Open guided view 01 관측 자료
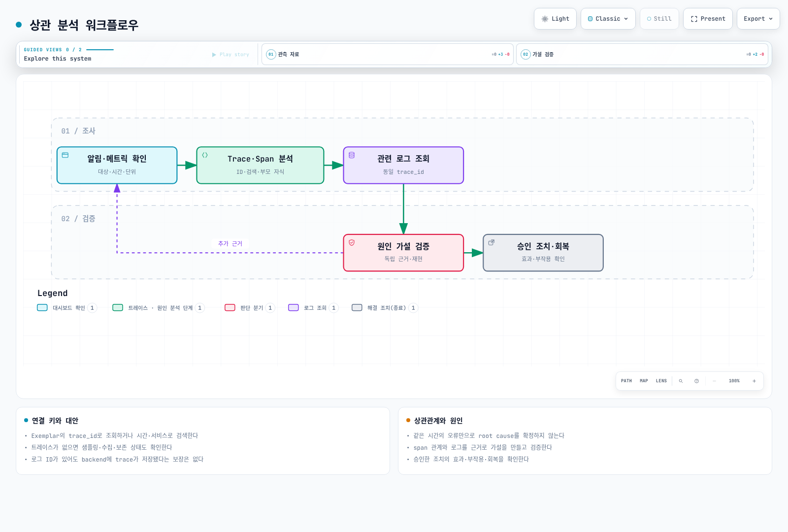Image resolution: width=788 pixels, height=532 pixels. [x=388, y=54]
